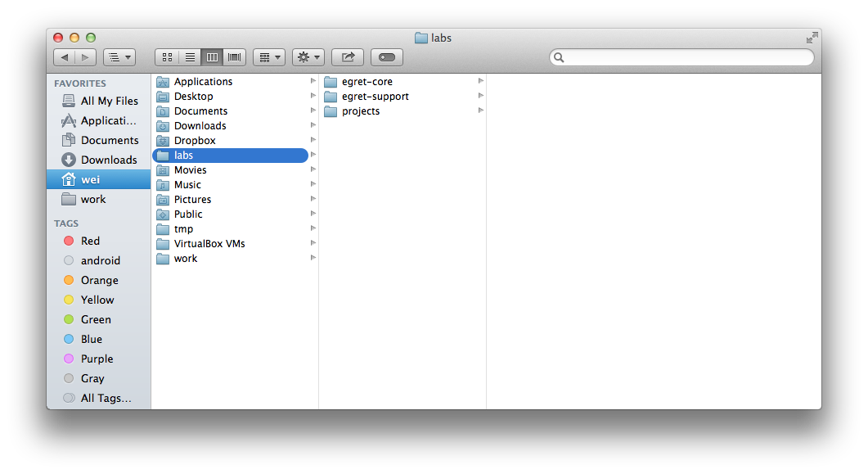Expand arrow next to Dropbox
The height and width of the screenshot is (474, 868).
click(x=313, y=140)
